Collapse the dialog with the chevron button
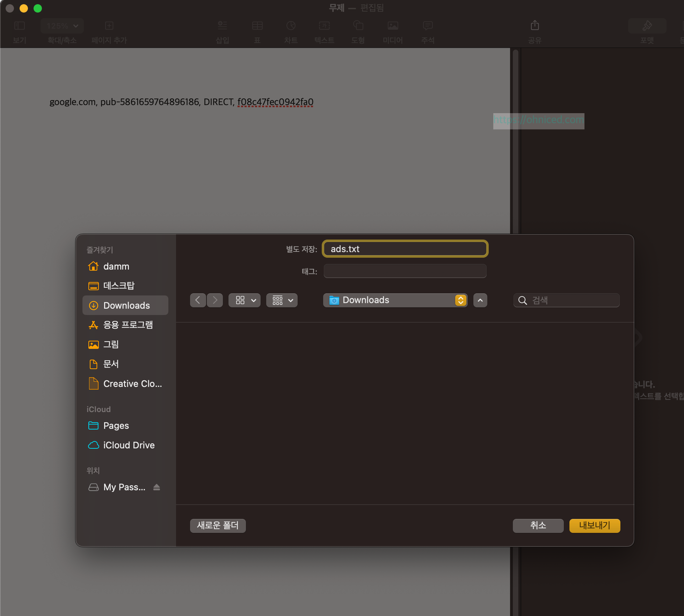 click(480, 300)
